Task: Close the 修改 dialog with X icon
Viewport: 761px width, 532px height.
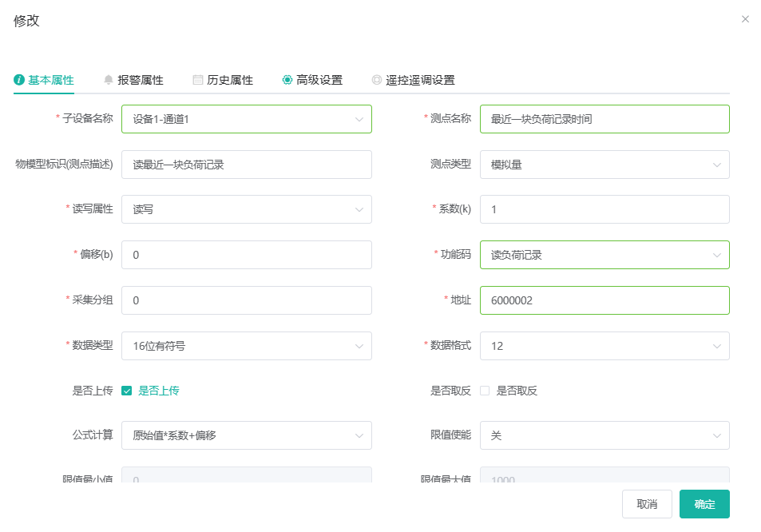Action: pyautogui.click(x=745, y=19)
